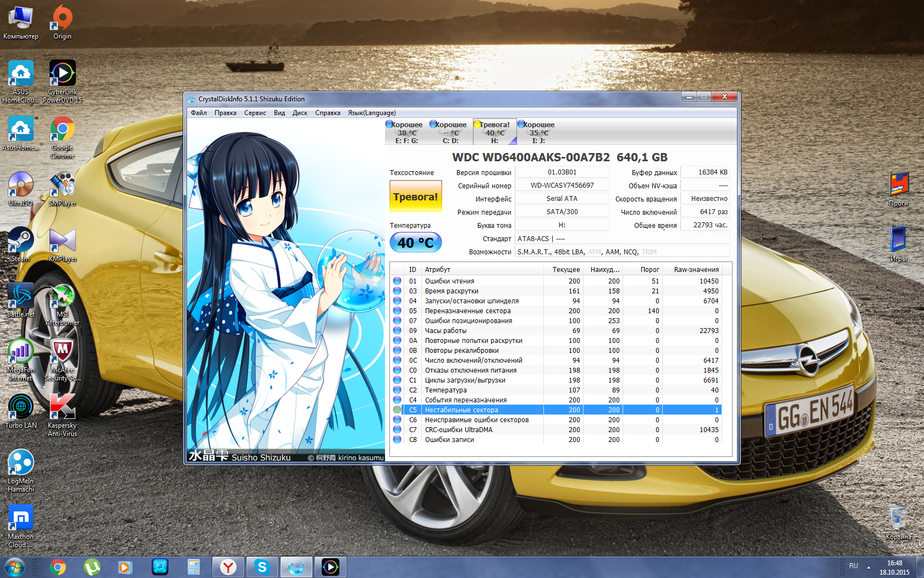Screen dimensions: 924x578
Task: Click the status dot for C7 CRC-ошибки UltraDMA
Action: coord(397,430)
